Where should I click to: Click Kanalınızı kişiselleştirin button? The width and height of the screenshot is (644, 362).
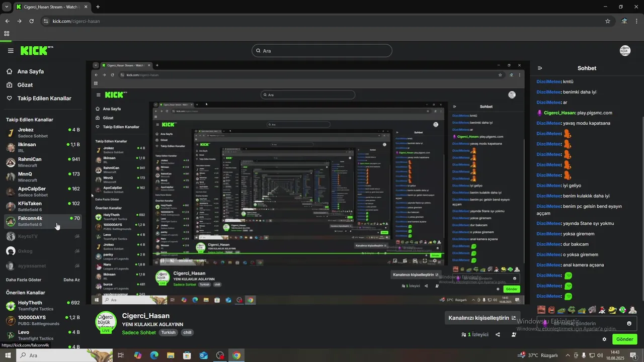pyautogui.click(x=482, y=318)
